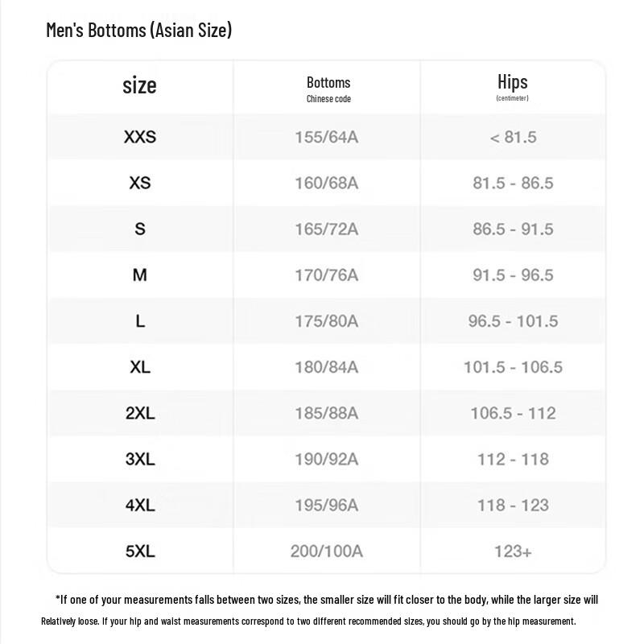Click the 155/64A Chinese code cell

326,137
